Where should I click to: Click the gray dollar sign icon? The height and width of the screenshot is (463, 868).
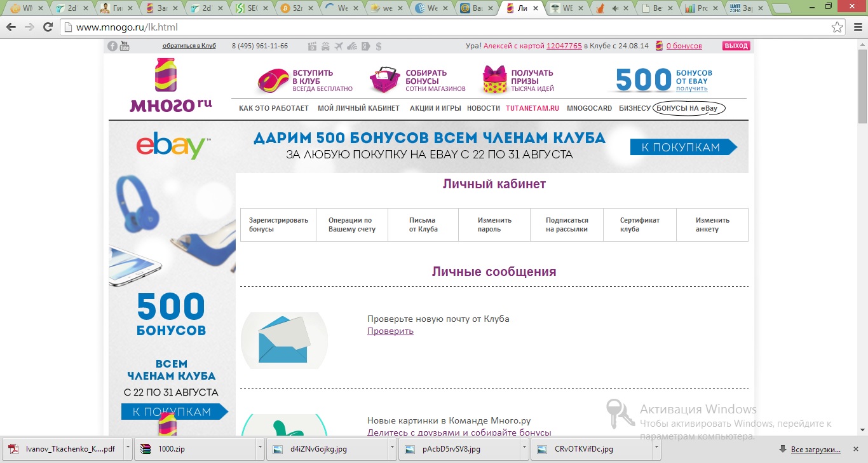[379, 46]
